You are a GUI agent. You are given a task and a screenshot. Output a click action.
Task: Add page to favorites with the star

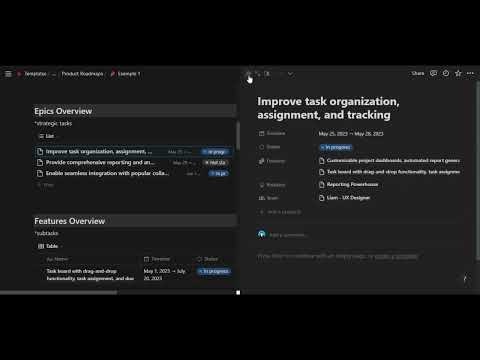click(458, 73)
